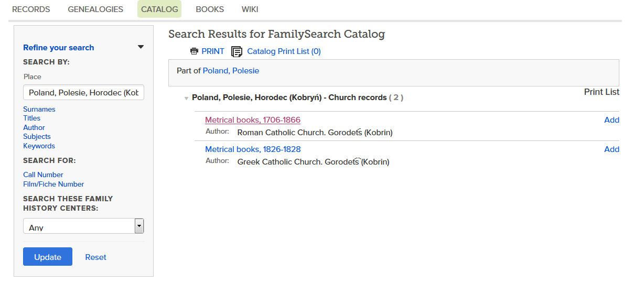This screenshot has width=644, height=283.
Task: Follow the Poland, Polesie link
Action: coord(231,71)
